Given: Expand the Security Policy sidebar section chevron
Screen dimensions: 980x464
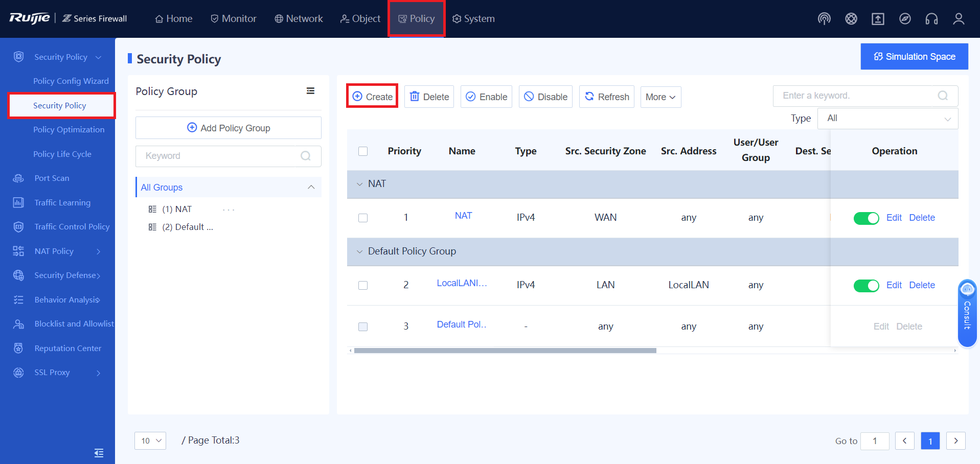Looking at the screenshot, I should coord(99,57).
